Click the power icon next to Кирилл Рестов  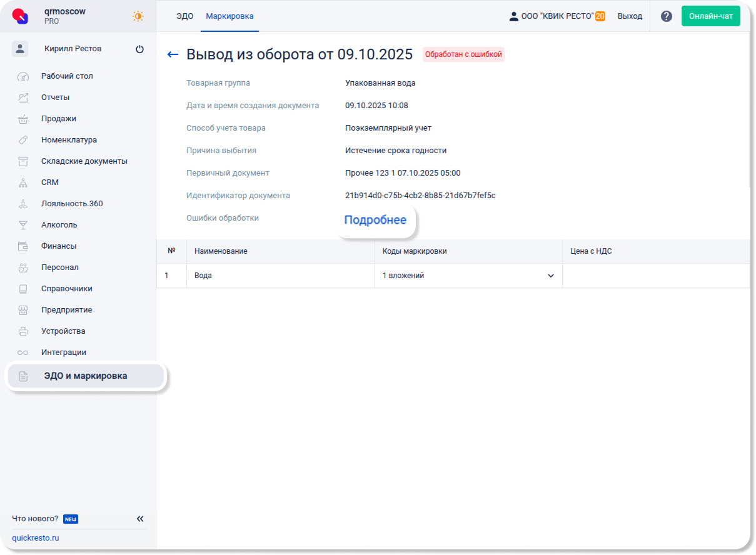pyautogui.click(x=139, y=49)
